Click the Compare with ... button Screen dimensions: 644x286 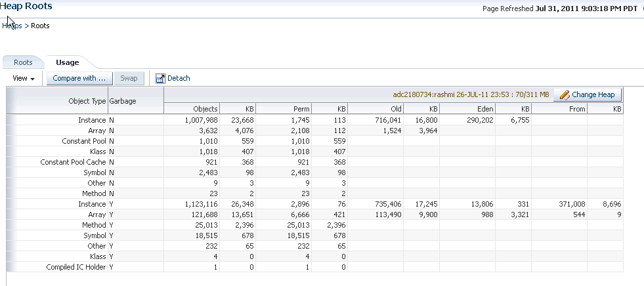pos(79,78)
